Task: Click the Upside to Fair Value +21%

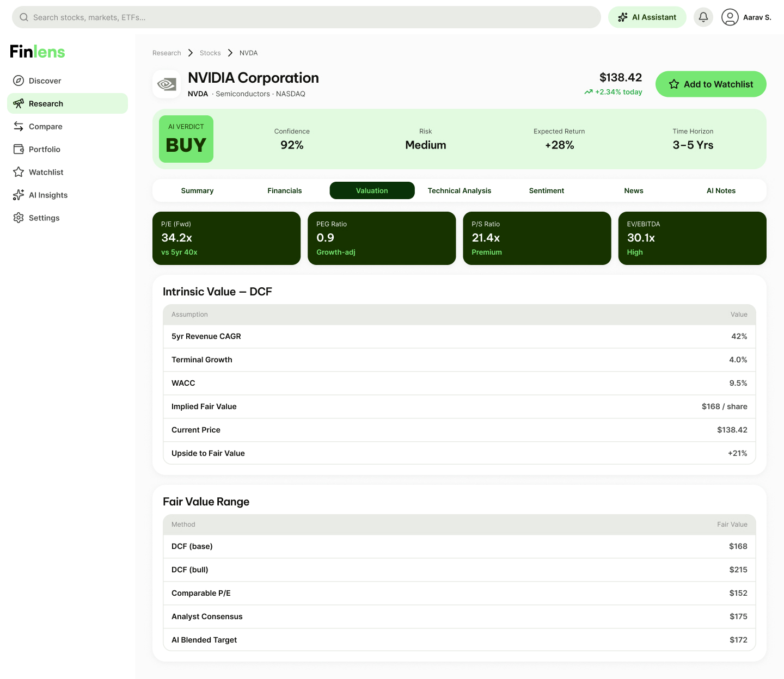Action: pos(738,453)
